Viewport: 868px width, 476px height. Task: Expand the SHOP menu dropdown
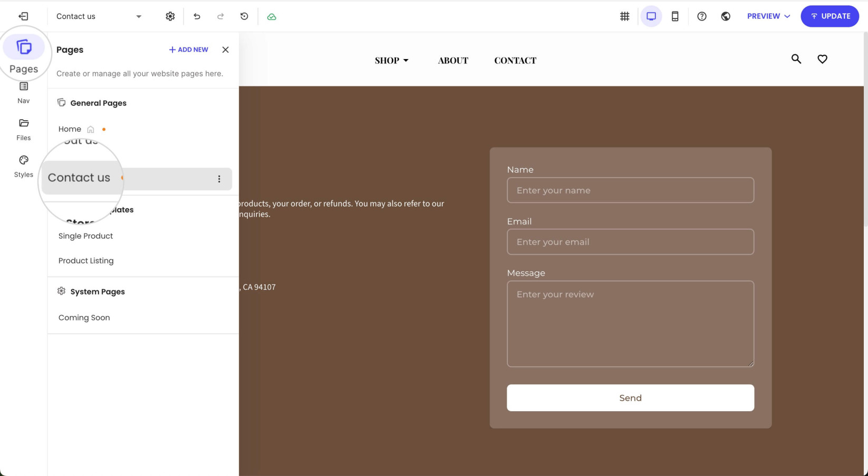[391, 61]
